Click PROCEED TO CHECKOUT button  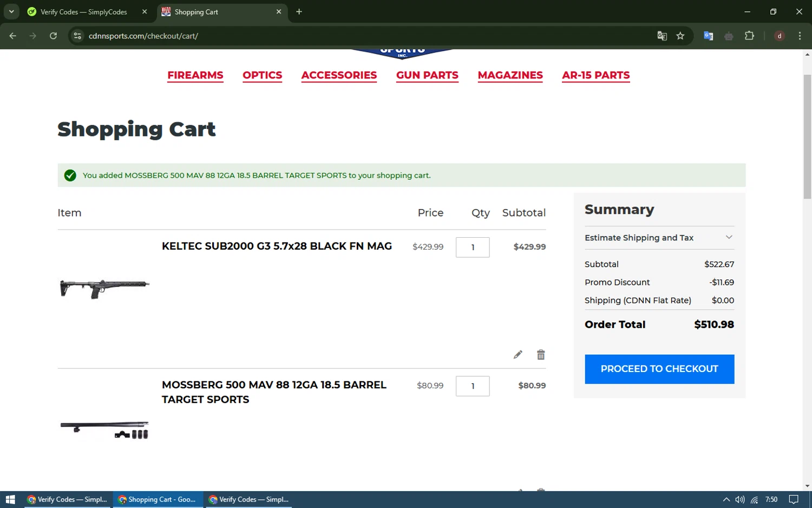tap(659, 369)
